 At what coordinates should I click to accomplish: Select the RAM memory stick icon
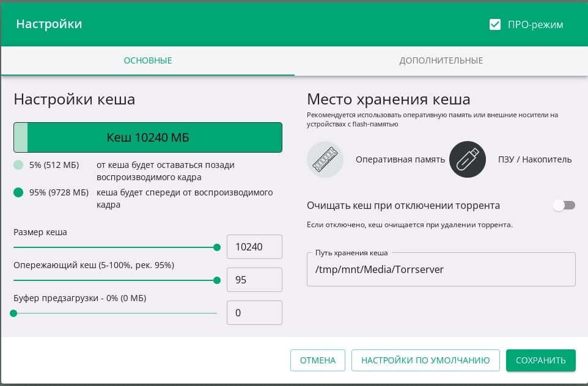325,159
